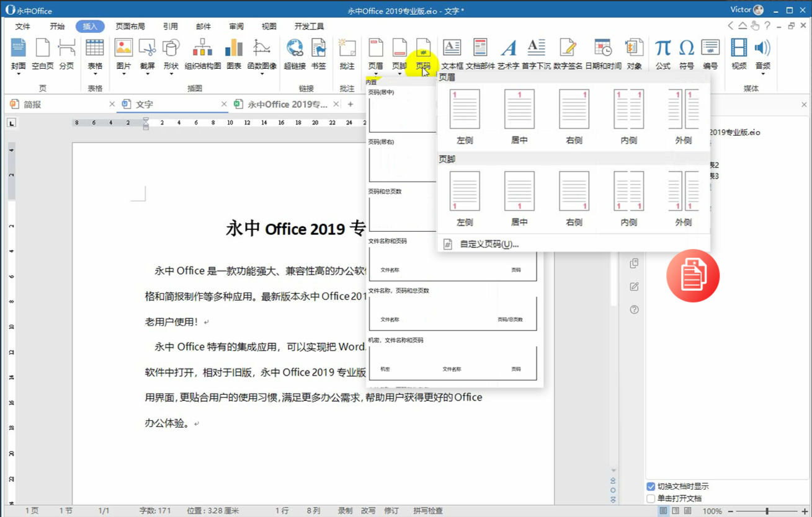The height and width of the screenshot is (517, 812).
Task: Open the 形状 shapes tool
Action: point(171,48)
